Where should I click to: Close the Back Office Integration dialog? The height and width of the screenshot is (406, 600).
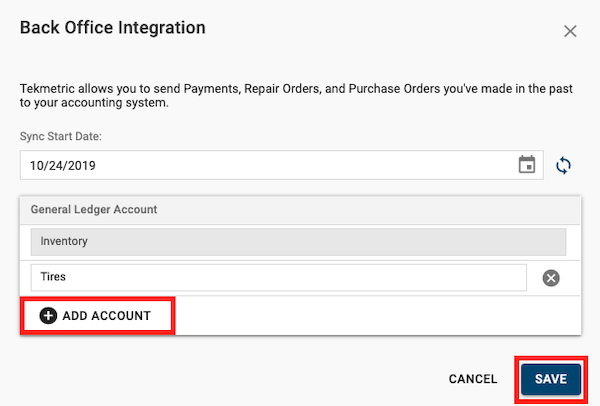pos(570,31)
